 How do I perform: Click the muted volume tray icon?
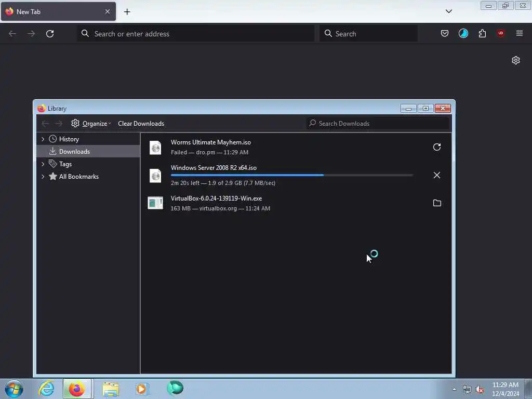[480, 390]
